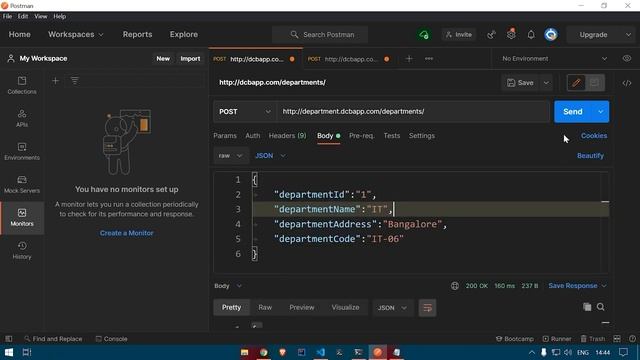Open the Environments sidebar panel

pos(22,151)
